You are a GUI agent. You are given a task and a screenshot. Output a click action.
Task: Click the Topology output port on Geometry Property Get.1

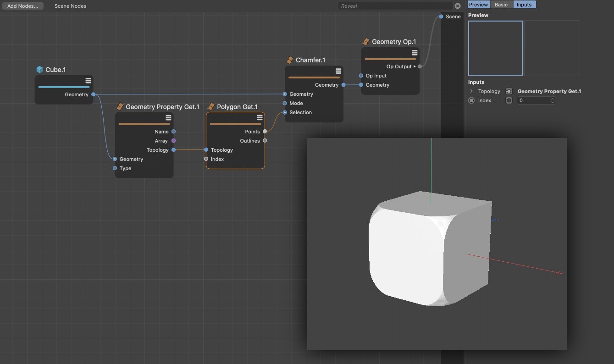(x=173, y=150)
